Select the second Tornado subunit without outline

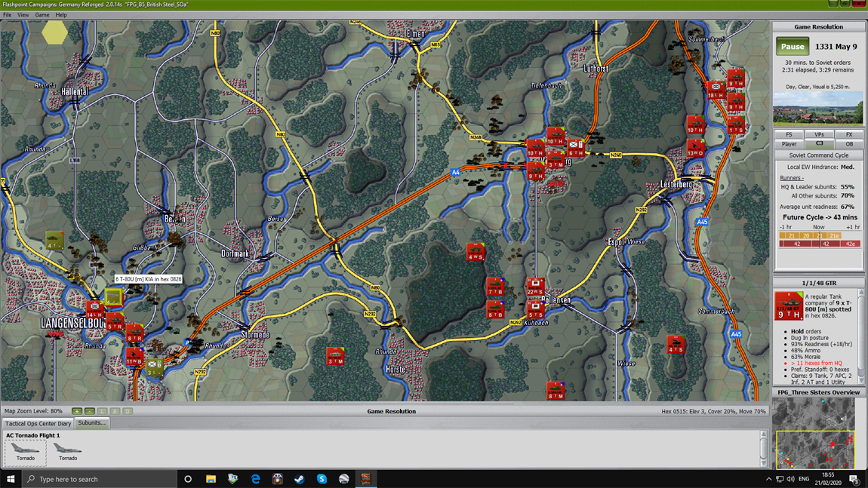[67, 452]
